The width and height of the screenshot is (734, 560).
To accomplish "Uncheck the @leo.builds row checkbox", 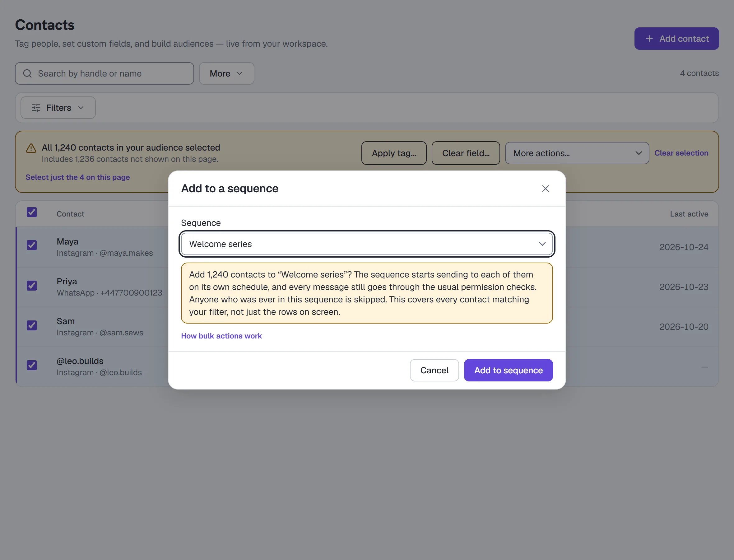I will (32, 365).
